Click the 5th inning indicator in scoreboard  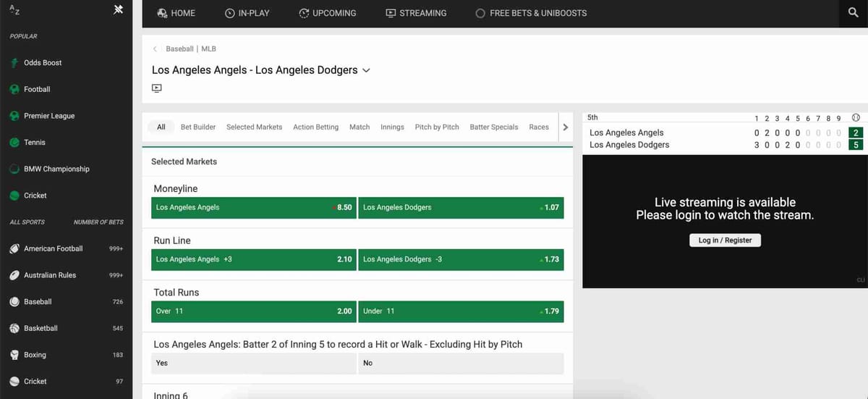pos(592,117)
